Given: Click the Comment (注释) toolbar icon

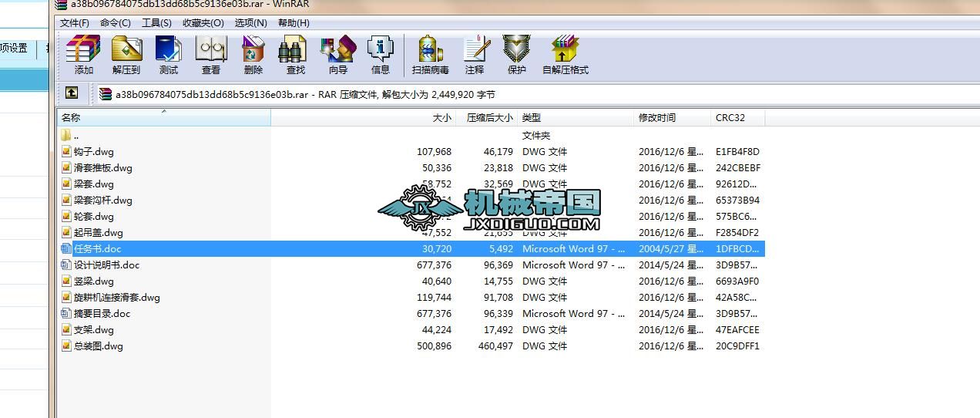Looking at the screenshot, I should (475, 49).
